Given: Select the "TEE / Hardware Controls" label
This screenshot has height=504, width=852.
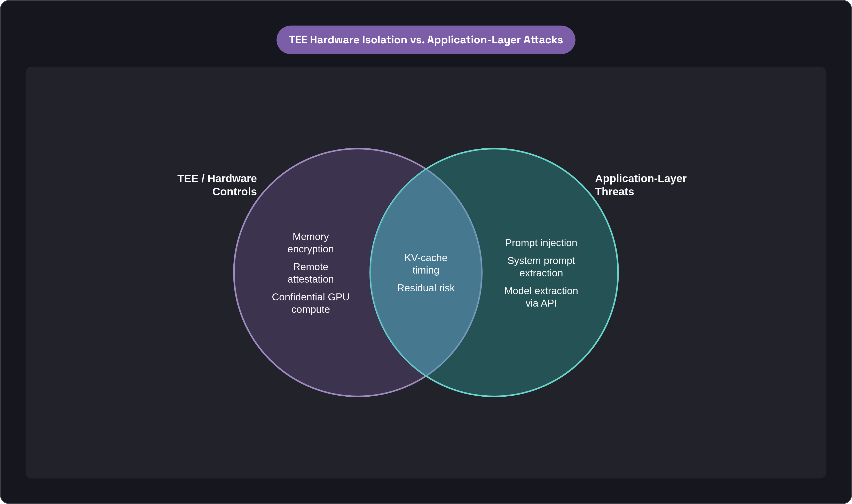Looking at the screenshot, I should 217,185.
